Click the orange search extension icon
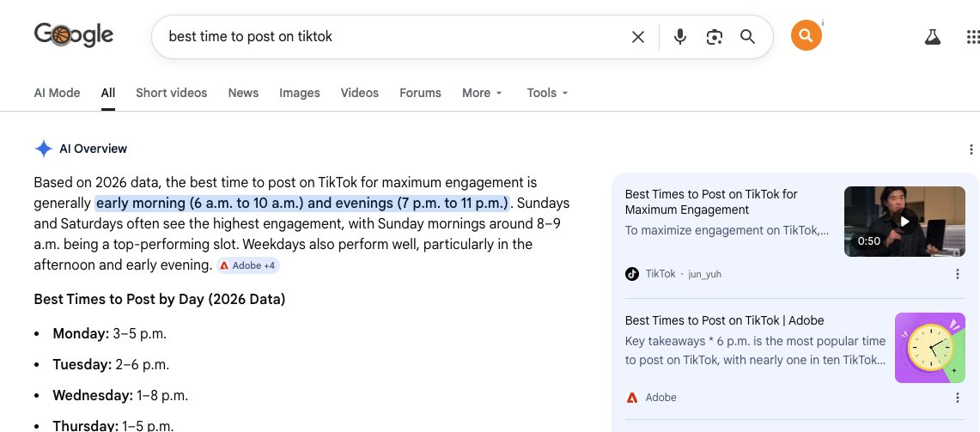 [807, 35]
